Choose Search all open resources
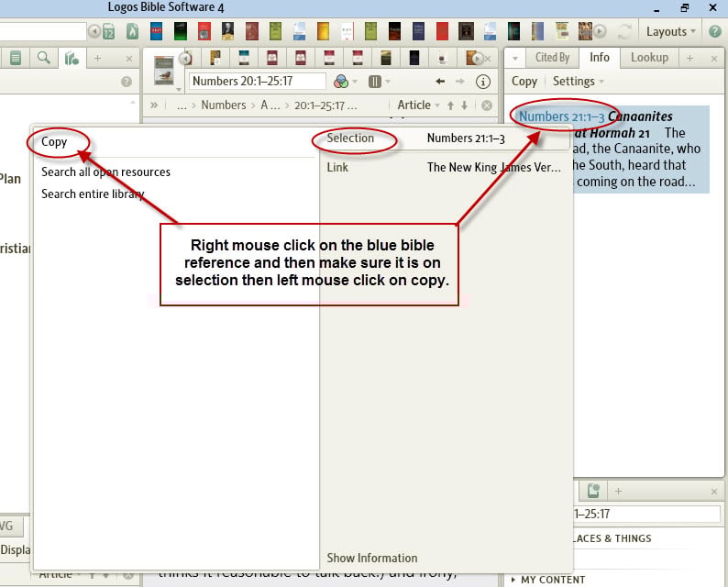 click(105, 172)
